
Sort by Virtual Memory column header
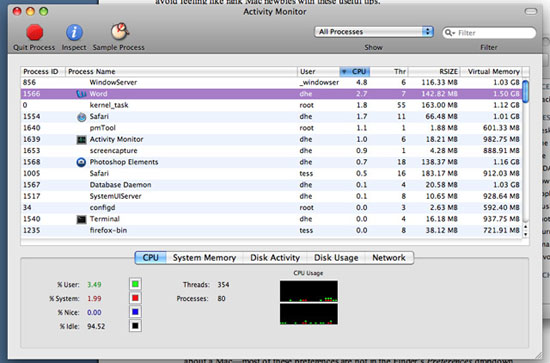click(x=491, y=72)
